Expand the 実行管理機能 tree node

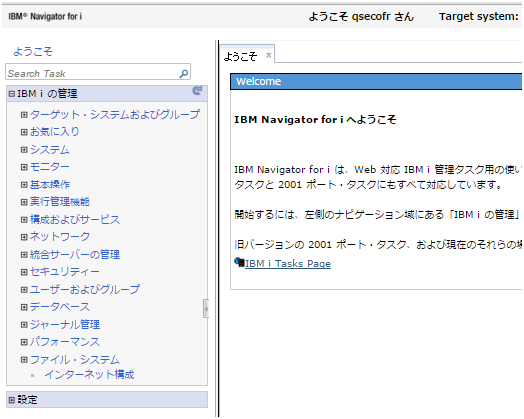click(24, 202)
